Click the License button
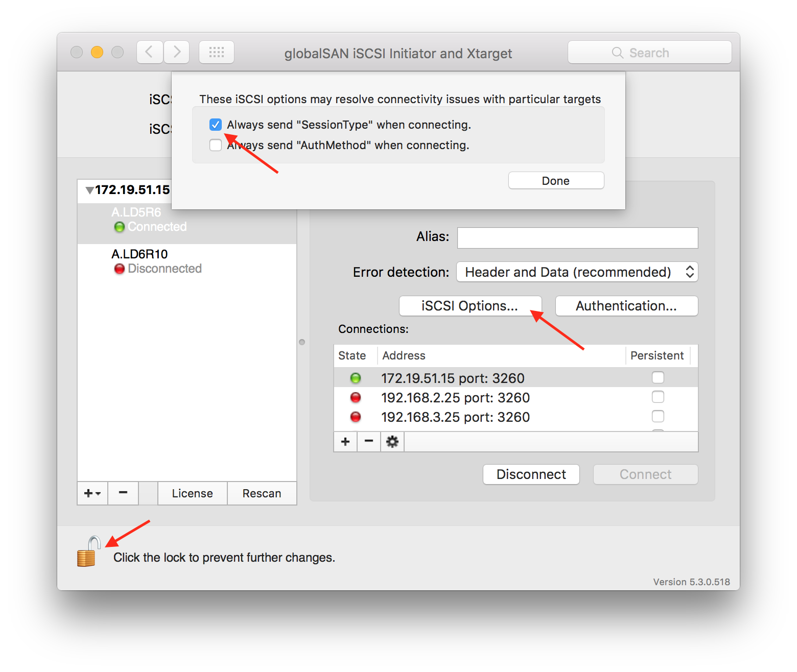797x672 pixels. tap(193, 493)
